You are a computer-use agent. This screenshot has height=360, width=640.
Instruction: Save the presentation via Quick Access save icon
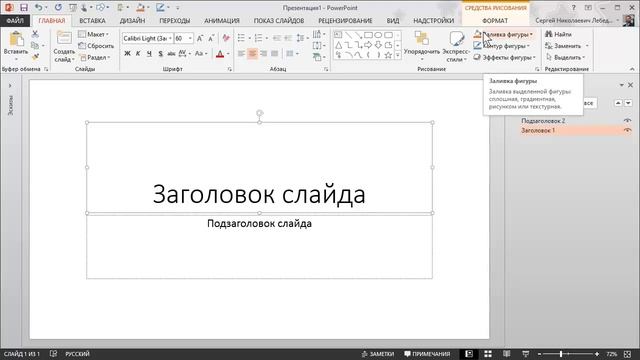[x=24, y=7]
